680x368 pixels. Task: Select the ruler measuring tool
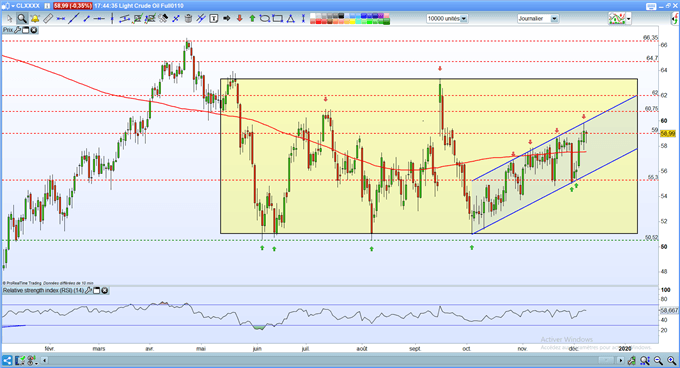click(48, 19)
